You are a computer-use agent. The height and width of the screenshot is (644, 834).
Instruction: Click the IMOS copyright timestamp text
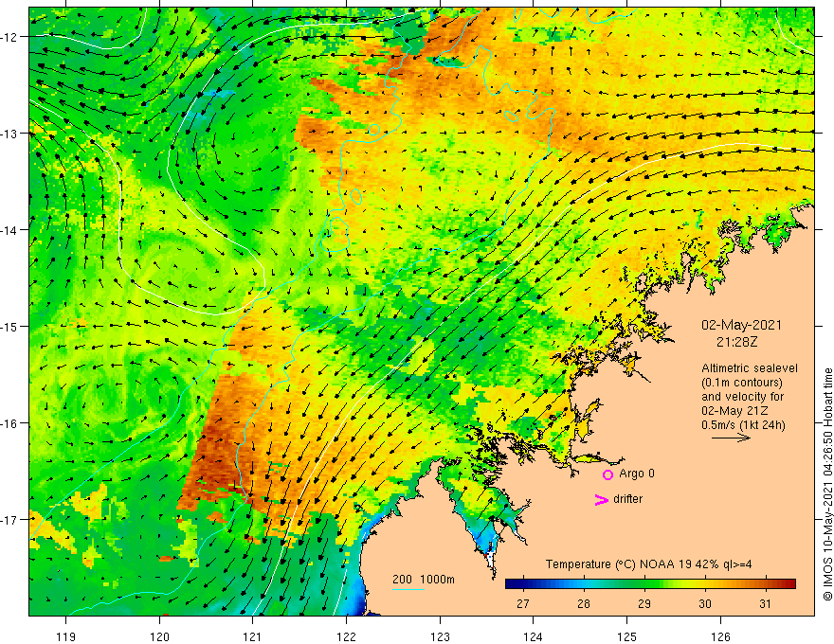pos(827,484)
